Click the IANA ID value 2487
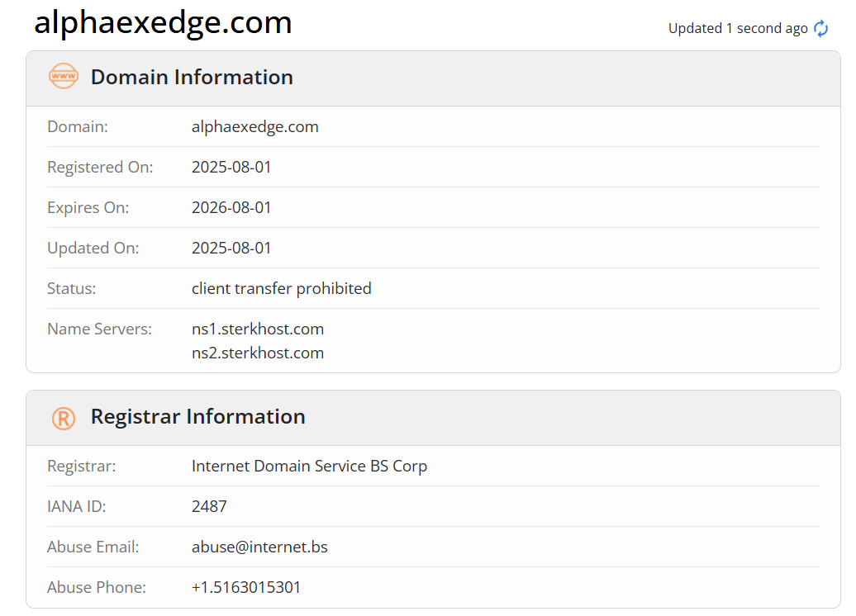856x616 pixels. 209,506
